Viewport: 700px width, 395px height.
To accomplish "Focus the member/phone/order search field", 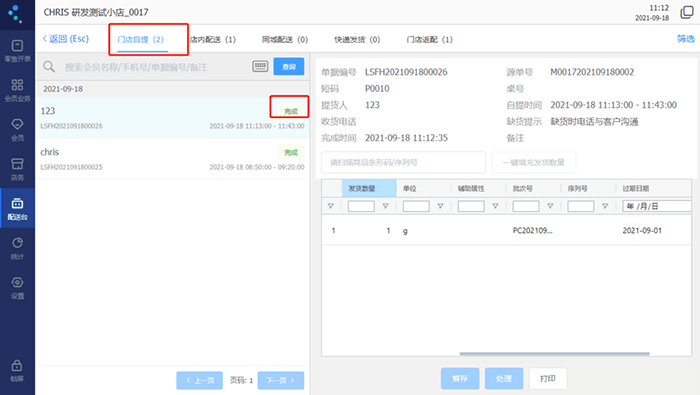I will click(154, 67).
